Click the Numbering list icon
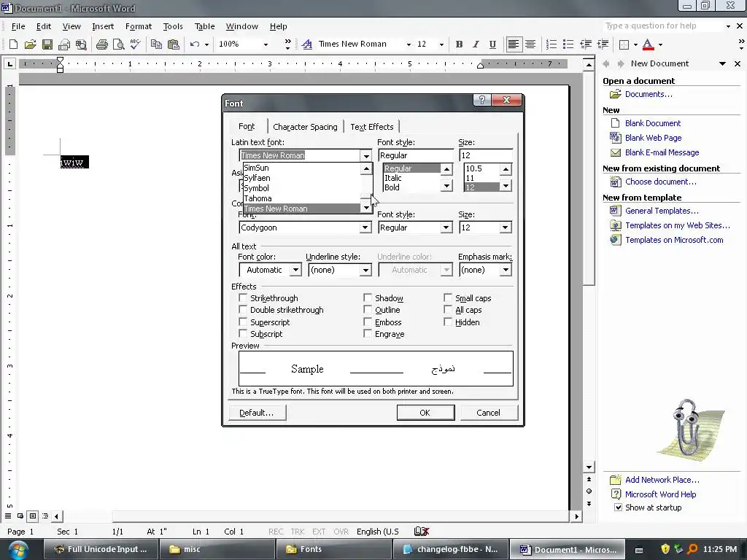Image resolution: width=747 pixels, height=560 pixels. pyautogui.click(x=551, y=44)
